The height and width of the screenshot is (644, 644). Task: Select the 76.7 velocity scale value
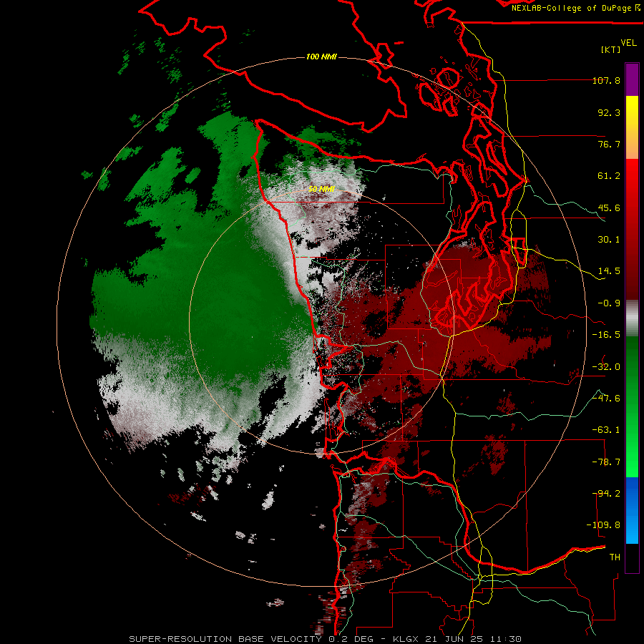click(x=609, y=144)
